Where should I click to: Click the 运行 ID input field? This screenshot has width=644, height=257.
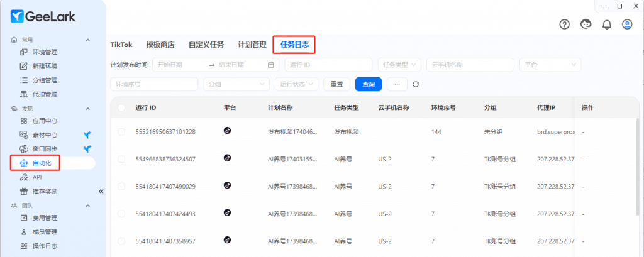[328, 65]
